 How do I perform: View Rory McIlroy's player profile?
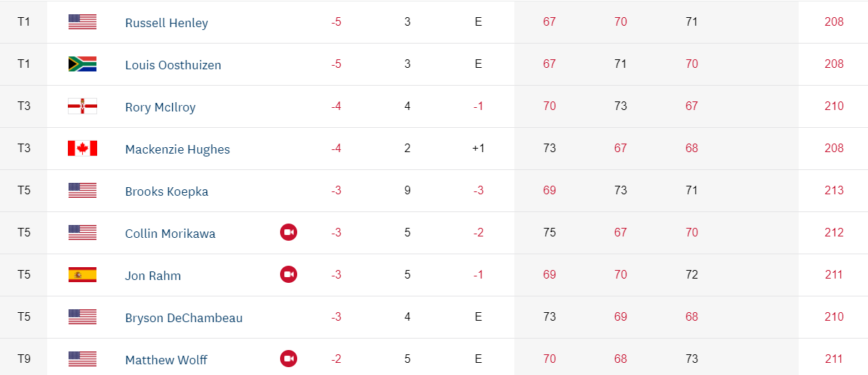[160, 107]
